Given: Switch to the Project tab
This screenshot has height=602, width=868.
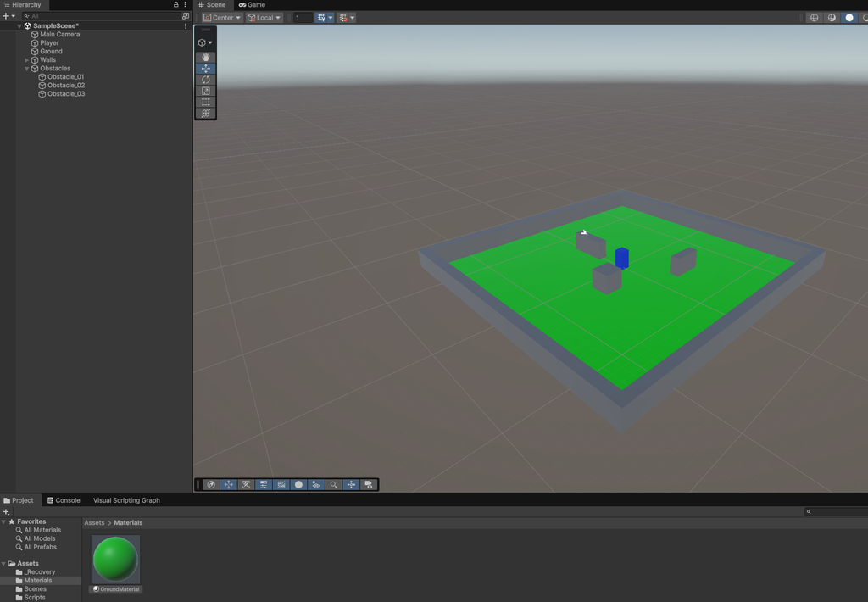Looking at the screenshot, I should point(19,500).
